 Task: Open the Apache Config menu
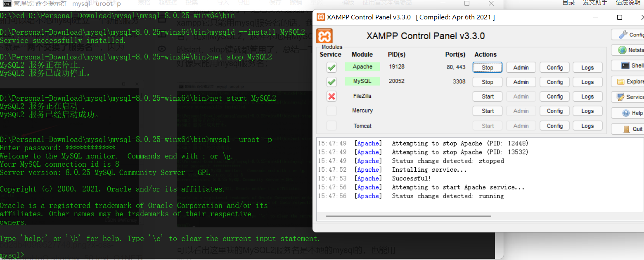(x=555, y=68)
